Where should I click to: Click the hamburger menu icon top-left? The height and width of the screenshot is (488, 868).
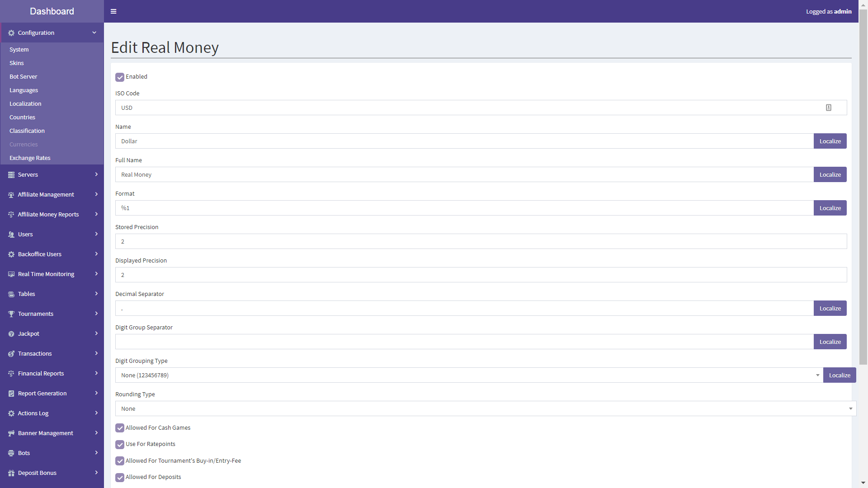point(113,11)
